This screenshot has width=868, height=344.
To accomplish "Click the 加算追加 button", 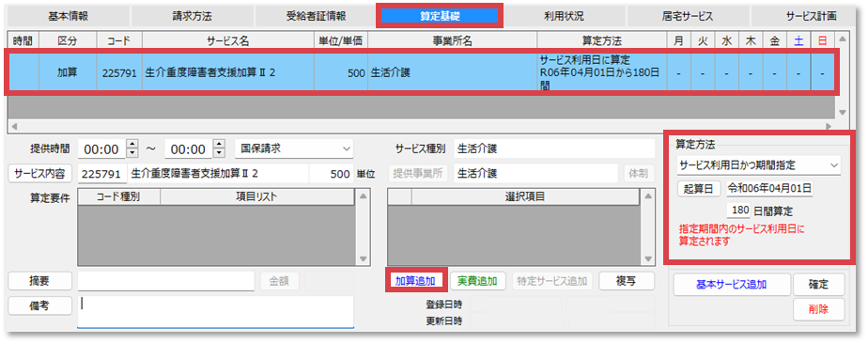I will (x=416, y=281).
